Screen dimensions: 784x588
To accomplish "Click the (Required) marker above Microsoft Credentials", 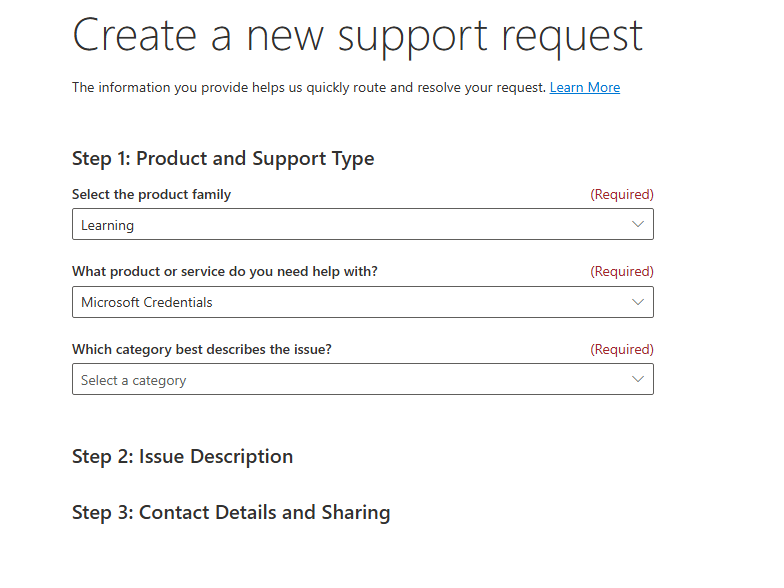I will 621,272.
